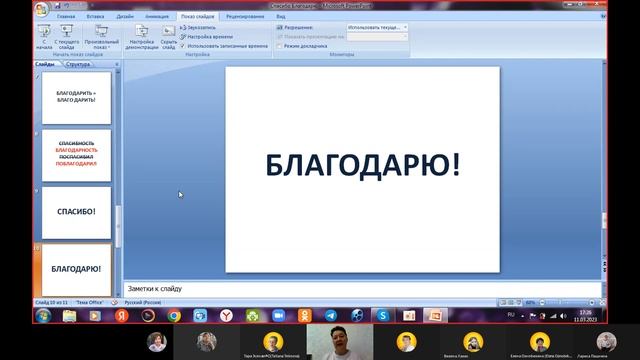Open the Вид ribbon tab
640x360 pixels.
point(281,16)
